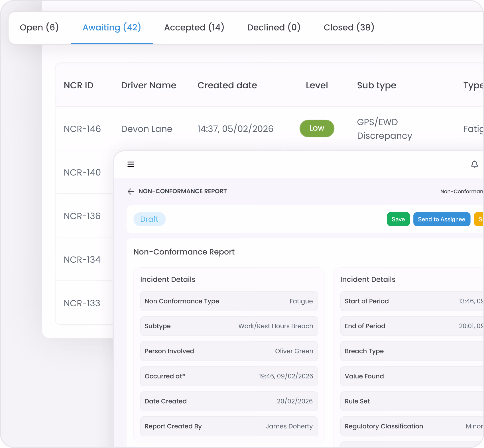This screenshot has width=484, height=448.
Task: Click the Send to Assignee button
Action: click(442, 219)
